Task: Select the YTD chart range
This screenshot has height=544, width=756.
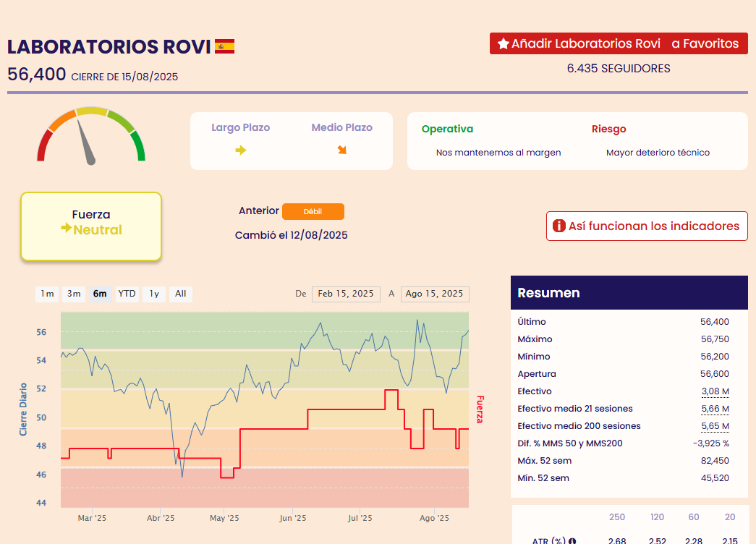Action: pyautogui.click(x=127, y=294)
